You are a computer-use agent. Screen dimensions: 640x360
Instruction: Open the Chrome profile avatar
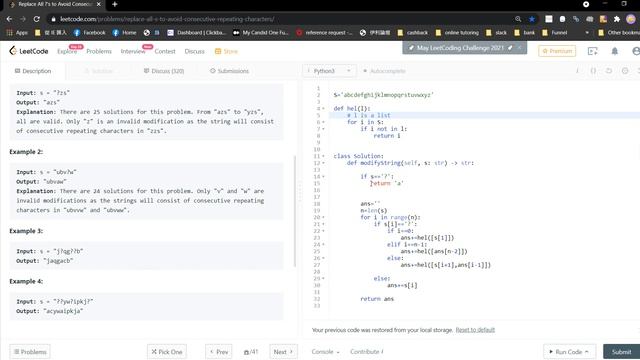pyautogui.click(x=631, y=19)
